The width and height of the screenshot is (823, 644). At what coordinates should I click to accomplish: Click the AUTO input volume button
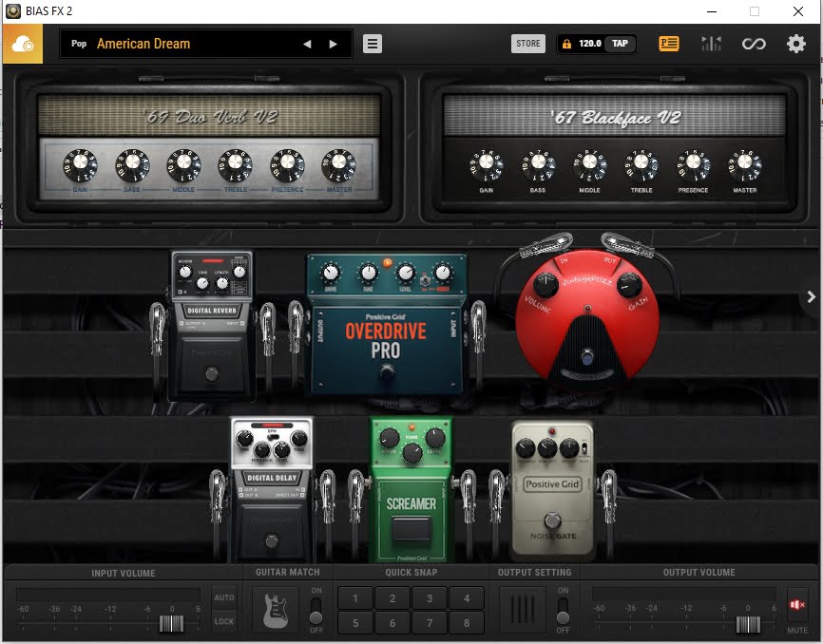224,597
